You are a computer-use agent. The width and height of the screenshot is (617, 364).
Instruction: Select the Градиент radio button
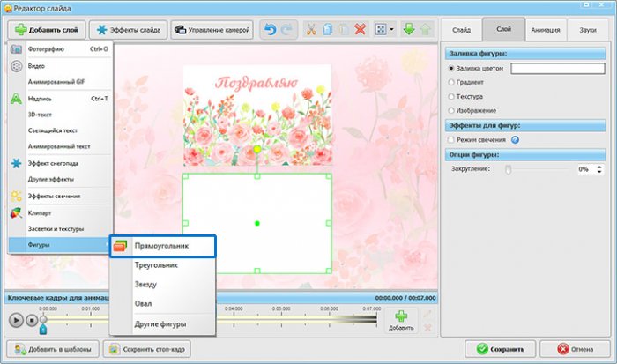[452, 81]
